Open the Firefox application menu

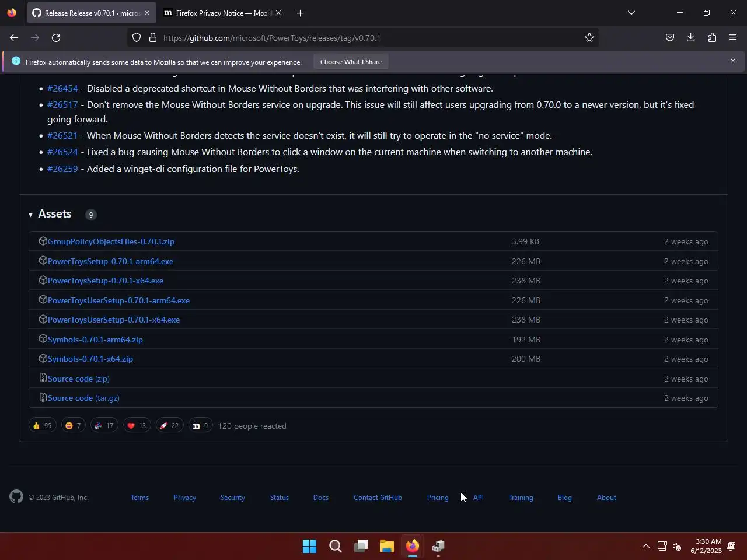[733, 38]
